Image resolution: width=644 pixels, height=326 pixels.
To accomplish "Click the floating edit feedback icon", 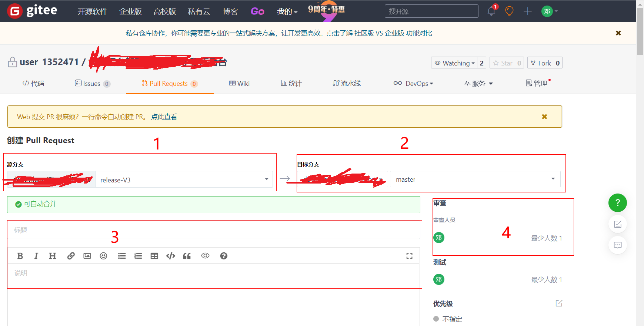I will [x=618, y=224].
